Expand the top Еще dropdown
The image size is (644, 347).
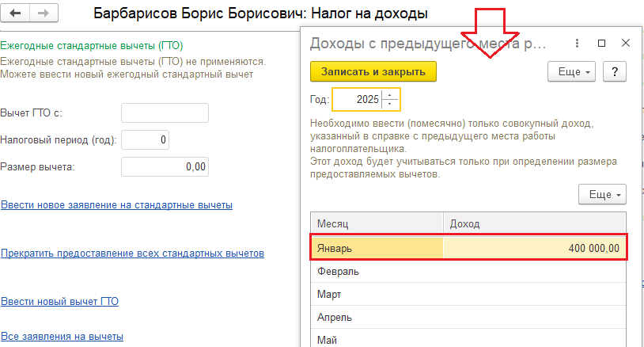(571, 71)
